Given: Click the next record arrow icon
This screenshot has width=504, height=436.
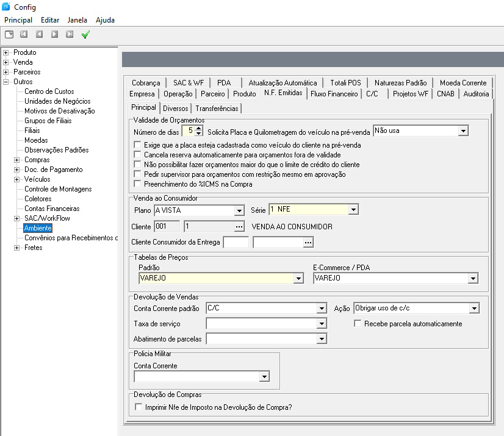Looking at the screenshot, I should 55,35.
